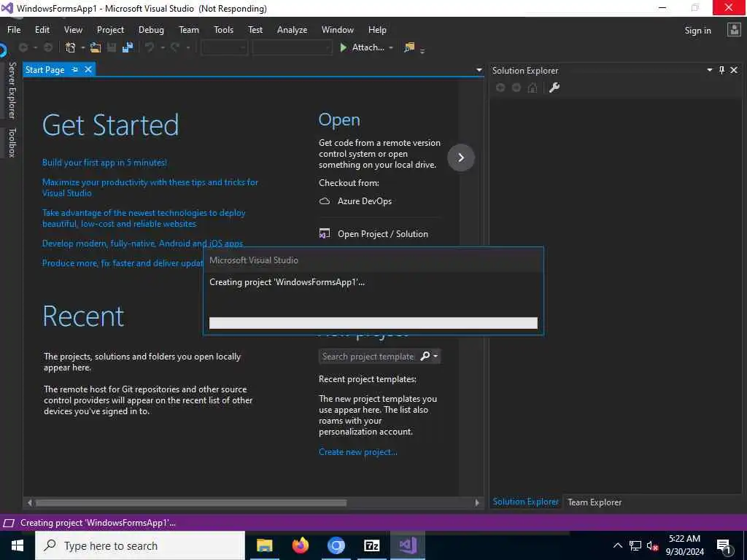
Task: Click the Start Page horizontal scrollbar thumb
Action: coord(191,503)
